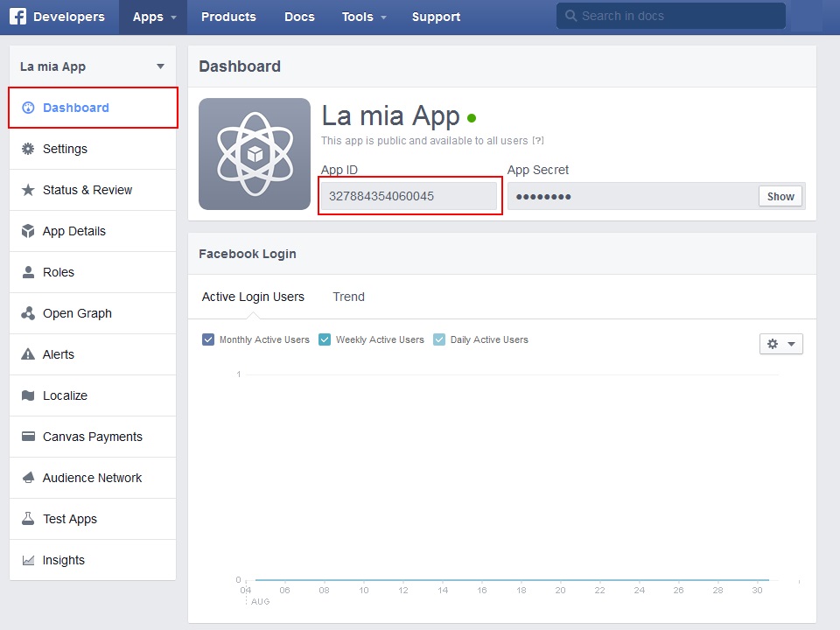This screenshot has width=840, height=630.
Task: Click the Status & Review star icon
Action: coord(27,190)
